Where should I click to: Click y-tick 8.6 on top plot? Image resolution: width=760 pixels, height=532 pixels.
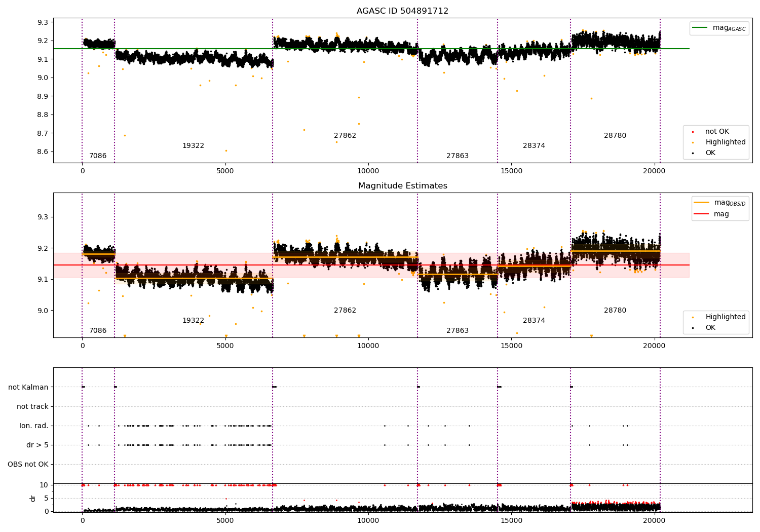point(43,152)
